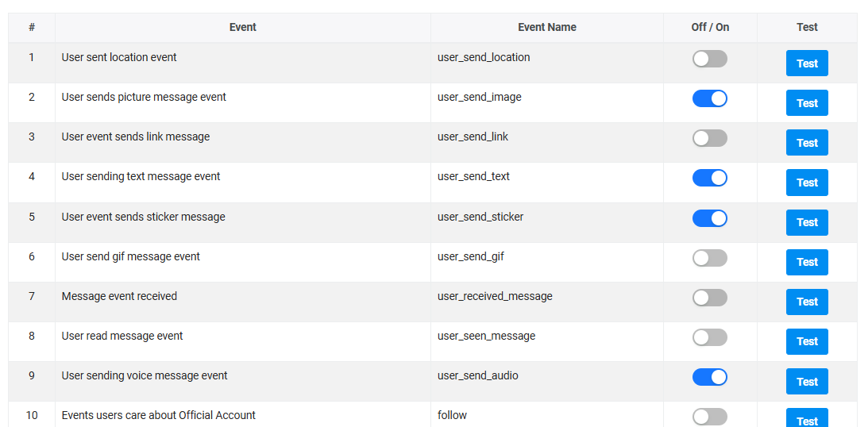868x427 pixels.
Task: Enable the follow event toggle
Action: coord(710,417)
